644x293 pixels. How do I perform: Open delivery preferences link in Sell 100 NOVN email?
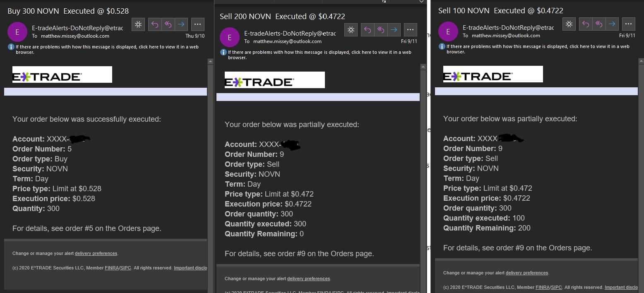point(527,273)
